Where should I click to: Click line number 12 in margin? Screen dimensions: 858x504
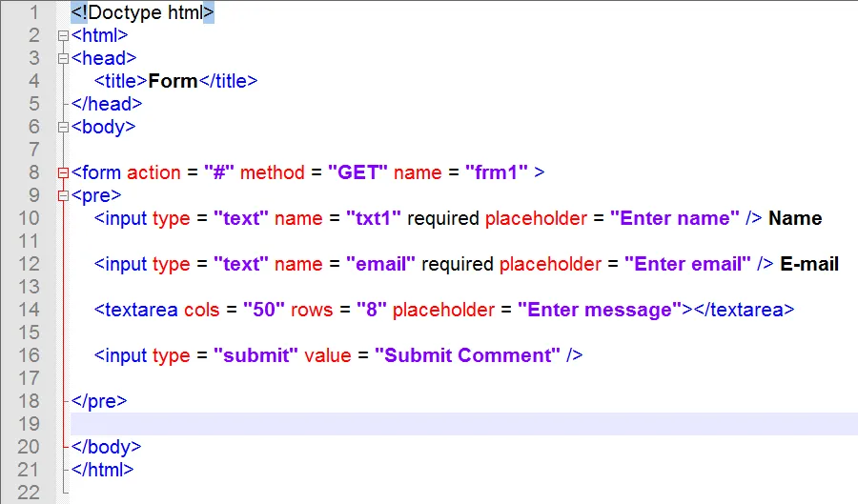(29, 264)
